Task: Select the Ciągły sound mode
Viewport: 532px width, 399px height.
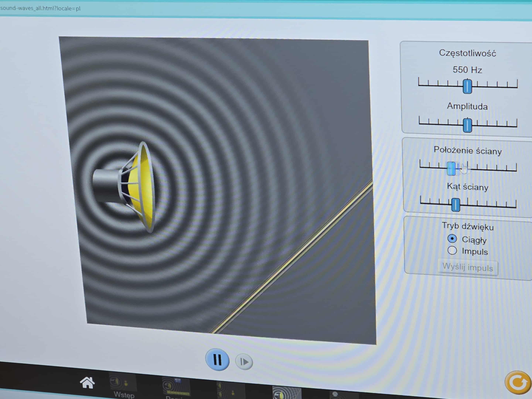Action: pos(452,239)
